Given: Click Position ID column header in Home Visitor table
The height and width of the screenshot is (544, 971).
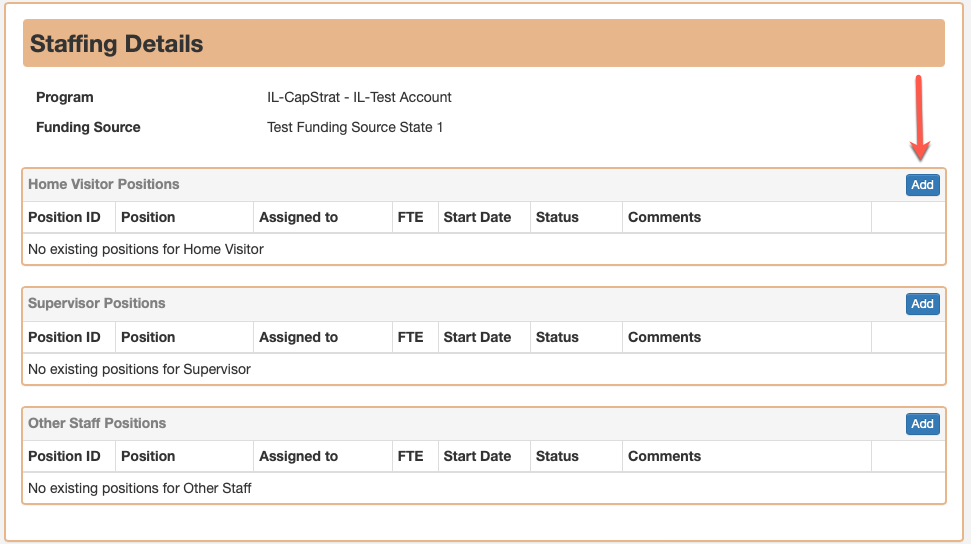Looking at the screenshot, I should coord(64,217).
